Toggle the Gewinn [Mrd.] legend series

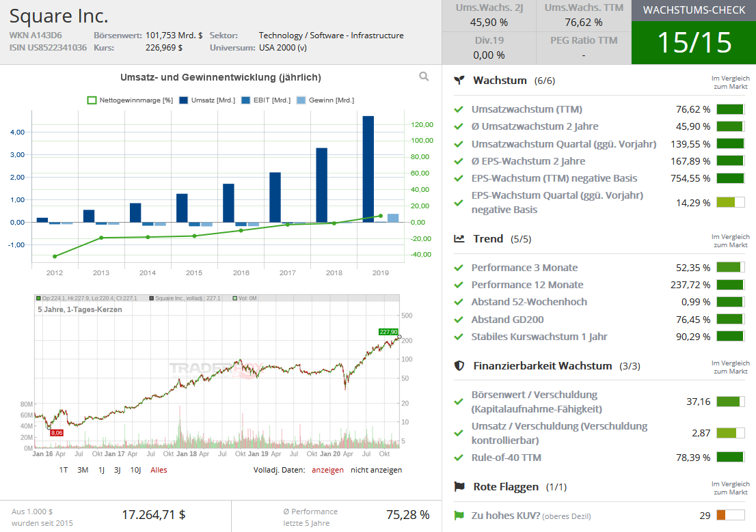point(325,100)
